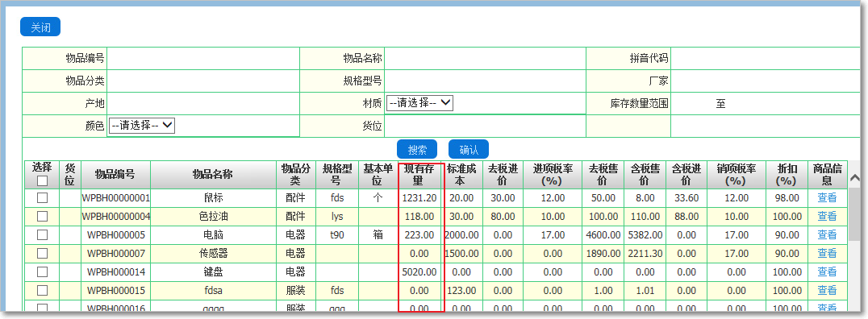This screenshot has height=319, width=868.
Task: Click the 箱 unit cell
Action: (378, 235)
